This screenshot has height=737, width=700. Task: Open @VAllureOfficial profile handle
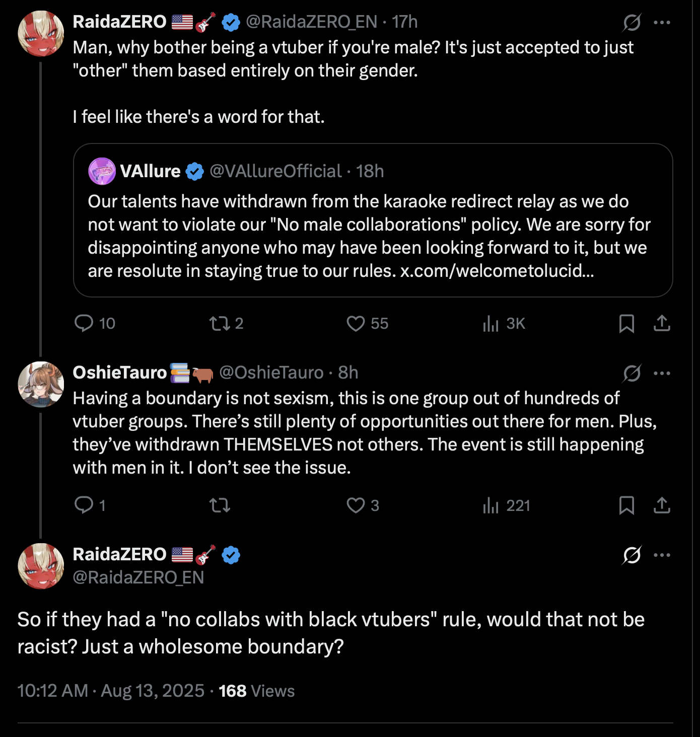[x=275, y=171]
